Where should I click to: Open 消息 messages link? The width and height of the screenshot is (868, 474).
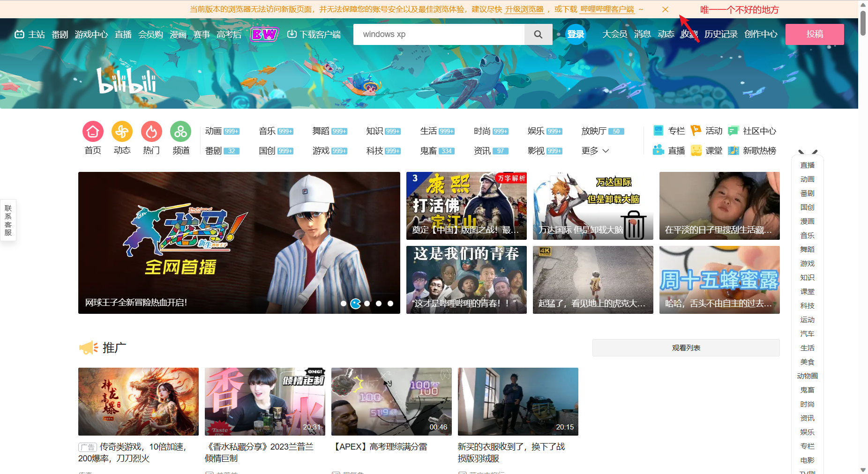[643, 34]
